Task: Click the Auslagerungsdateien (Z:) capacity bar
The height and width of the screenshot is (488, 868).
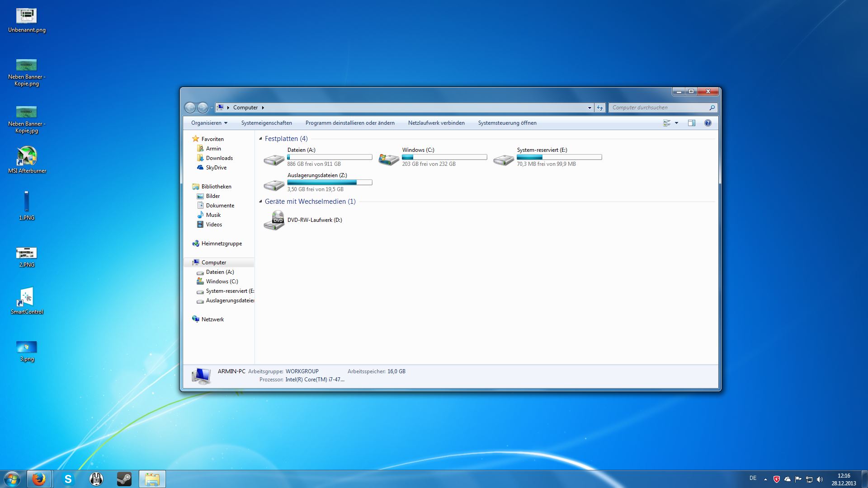Action: point(330,183)
